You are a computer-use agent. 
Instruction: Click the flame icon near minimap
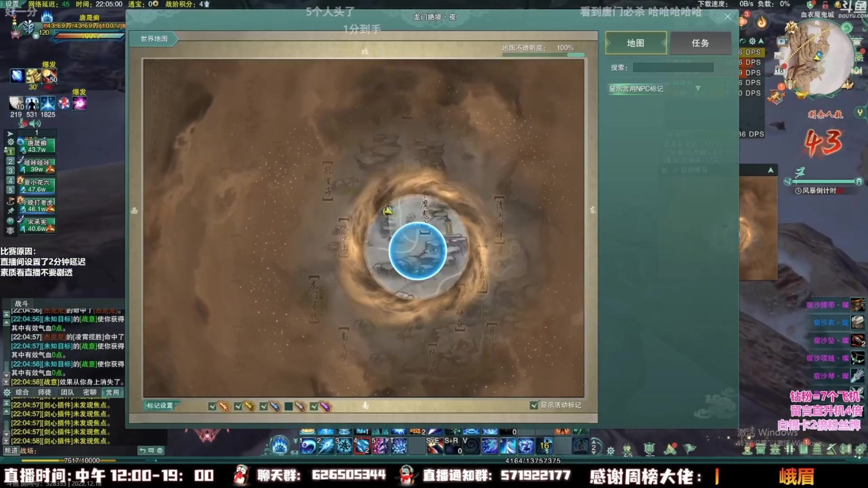762,22
